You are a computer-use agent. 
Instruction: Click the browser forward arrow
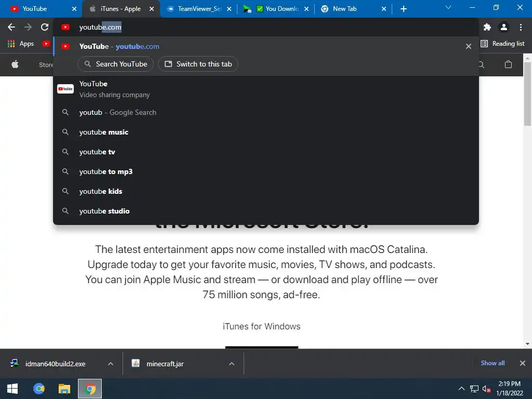tap(28, 27)
